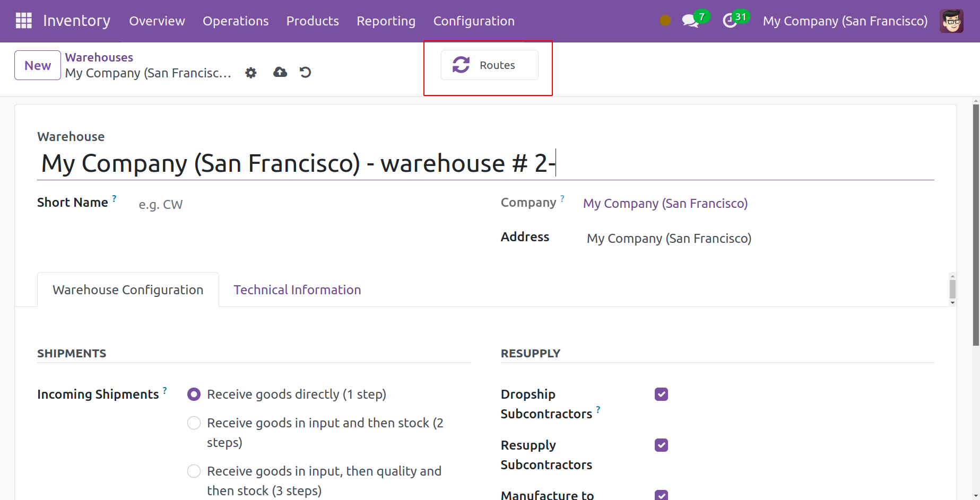Save record with cloud upload icon
Image resolution: width=980 pixels, height=500 pixels.
click(280, 72)
